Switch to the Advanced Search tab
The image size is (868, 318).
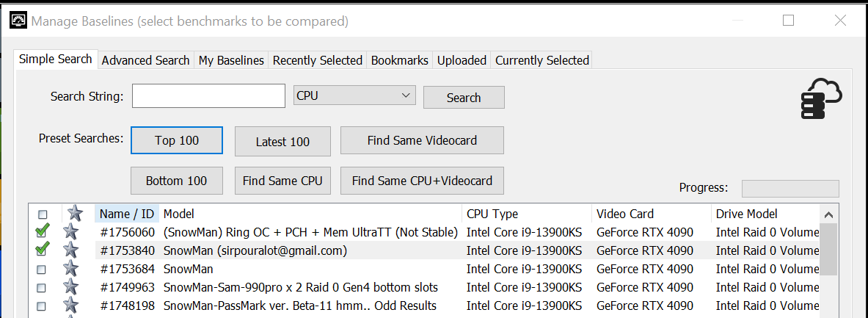145,60
